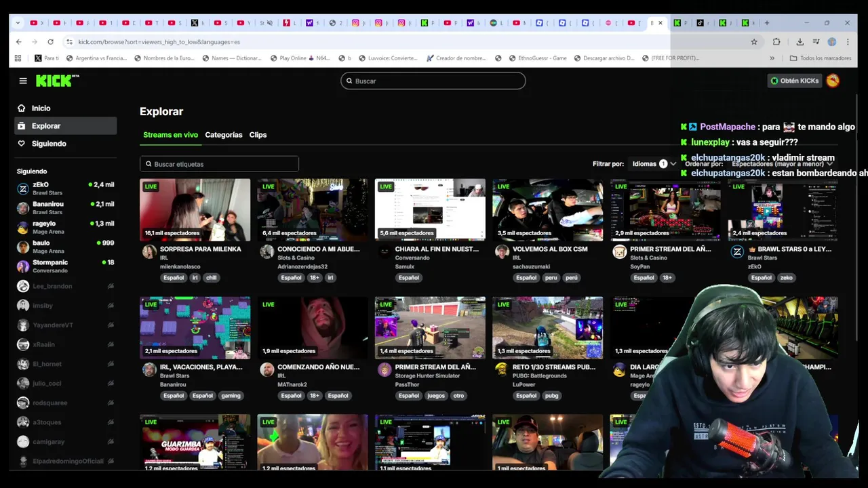Click the pubg tag on LuPower stream
The height and width of the screenshot is (488, 868).
(552, 396)
